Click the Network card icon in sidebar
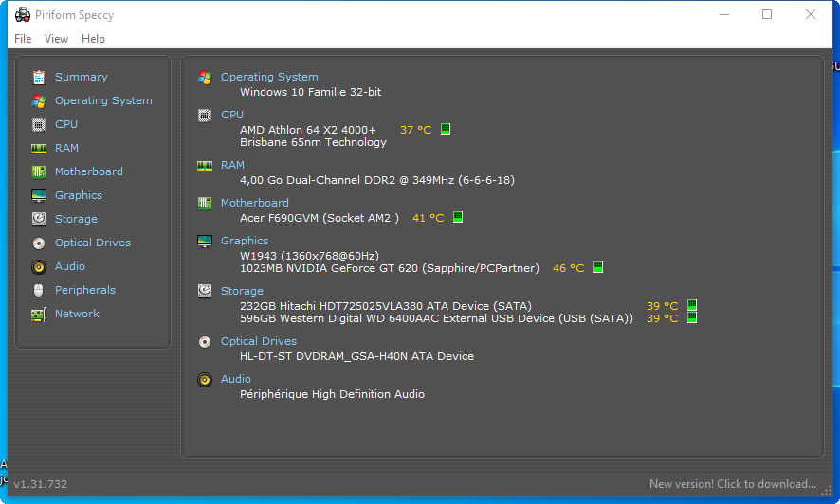This screenshot has width=840, height=504. pos(39,315)
